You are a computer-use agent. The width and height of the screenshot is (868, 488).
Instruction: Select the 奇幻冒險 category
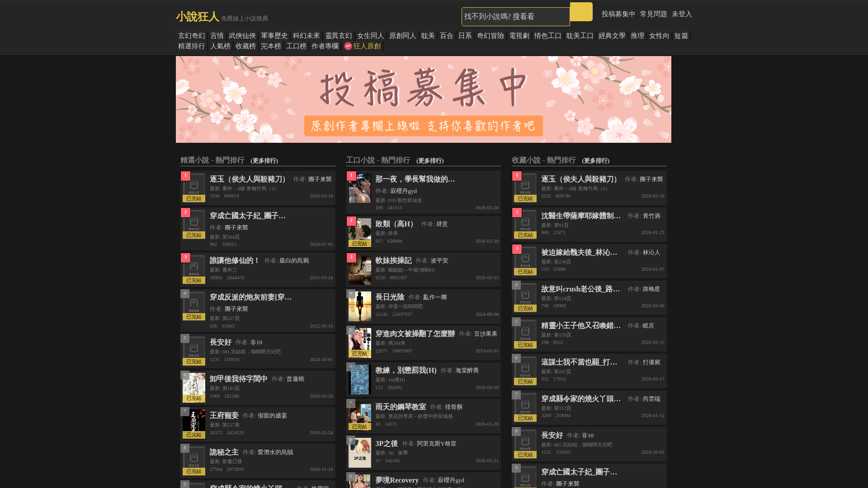click(x=491, y=36)
